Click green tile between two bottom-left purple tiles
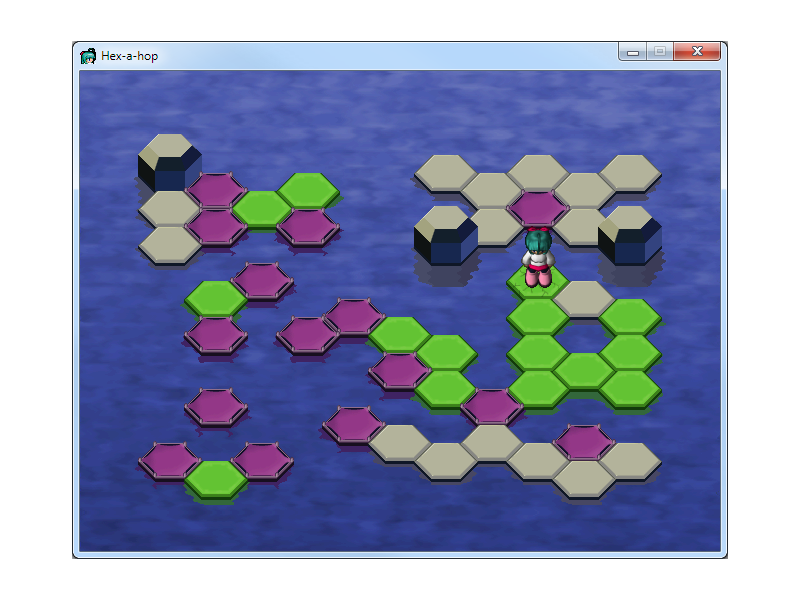800x600 pixels. click(216, 477)
